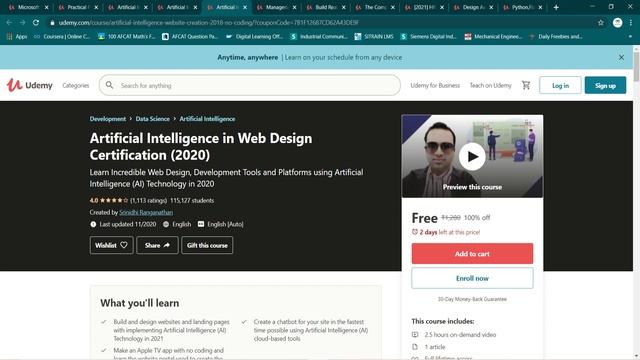Open the shopping cart icon
The width and height of the screenshot is (640, 360).
tap(526, 85)
